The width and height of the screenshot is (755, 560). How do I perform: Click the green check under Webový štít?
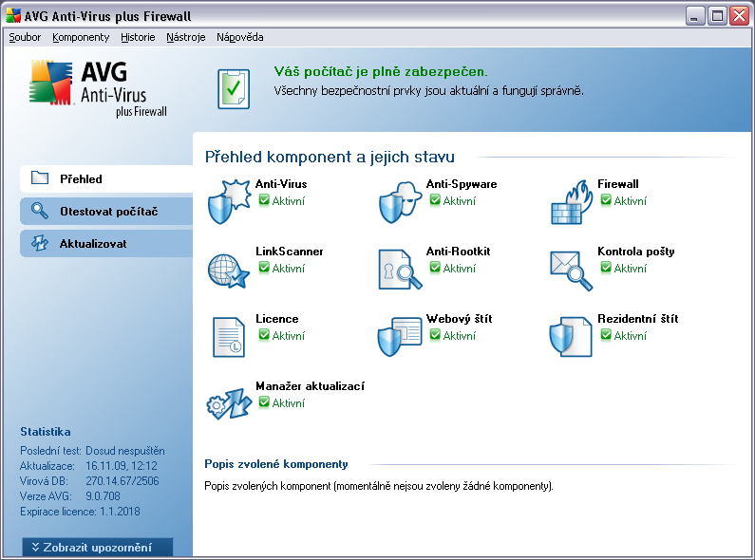[435, 334]
